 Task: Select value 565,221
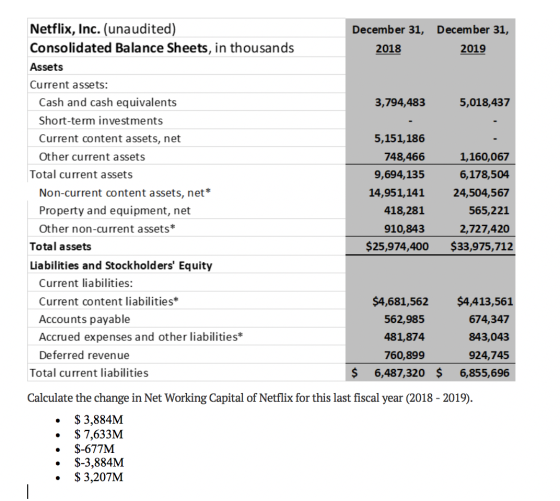pyautogui.click(x=489, y=210)
